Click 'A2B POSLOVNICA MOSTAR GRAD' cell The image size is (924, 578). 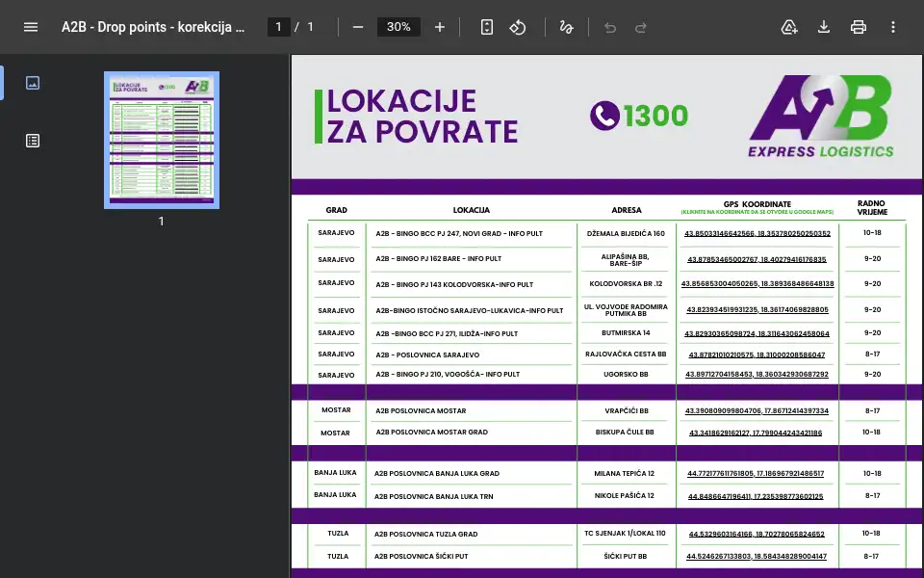pyautogui.click(x=431, y=433)
